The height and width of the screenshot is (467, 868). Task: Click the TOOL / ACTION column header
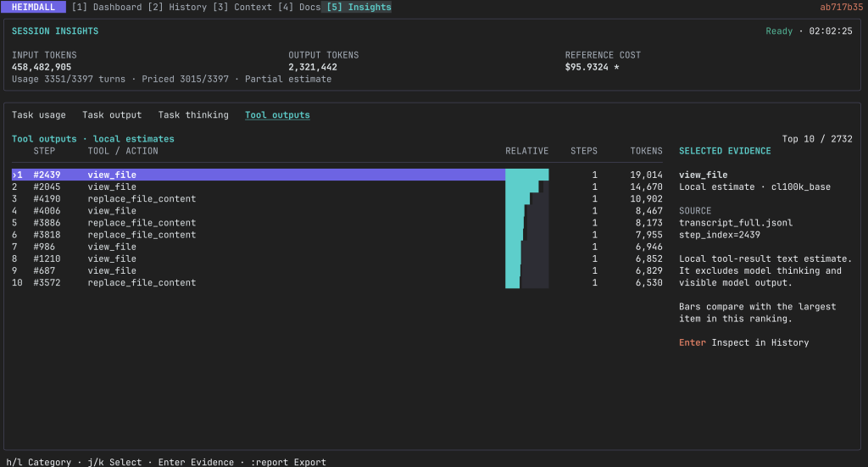tap(123, 151)
